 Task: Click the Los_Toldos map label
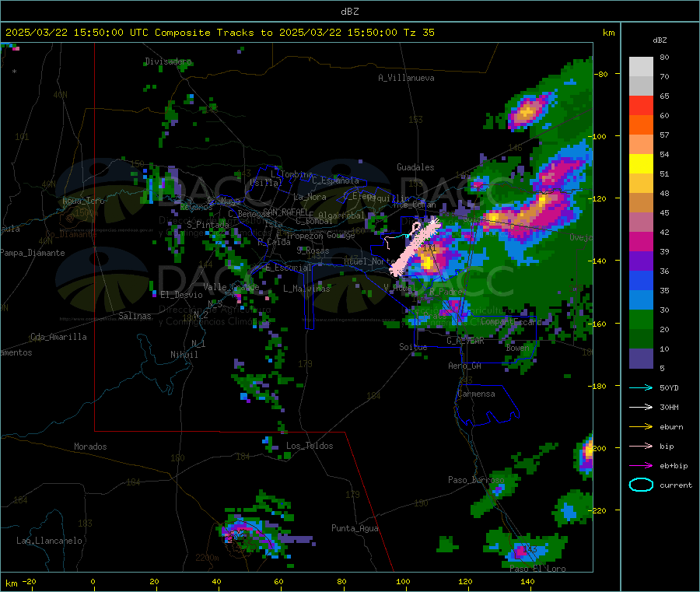click(310, 446)
